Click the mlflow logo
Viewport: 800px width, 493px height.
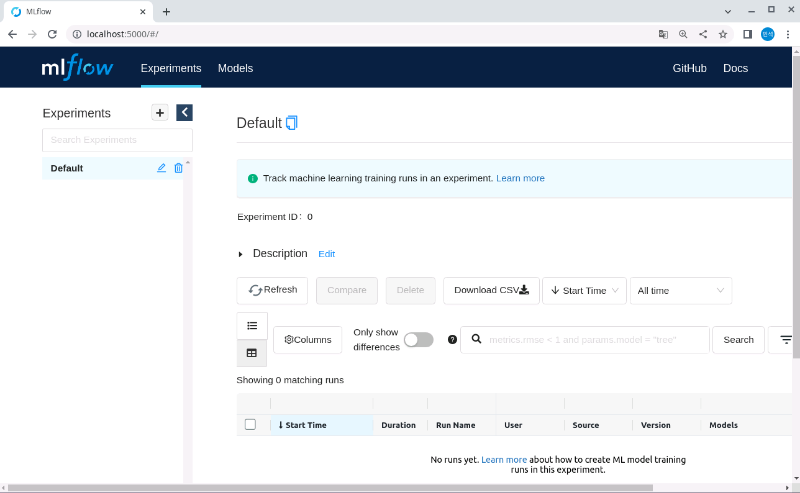tap(77, 67)
